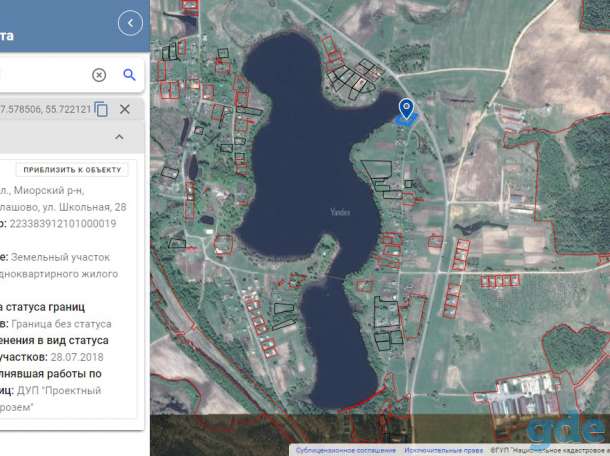This screenshot has width=610, height=456.
Task: Click the 'Миорский р-н' district text
Action: [x=49, y=190]
